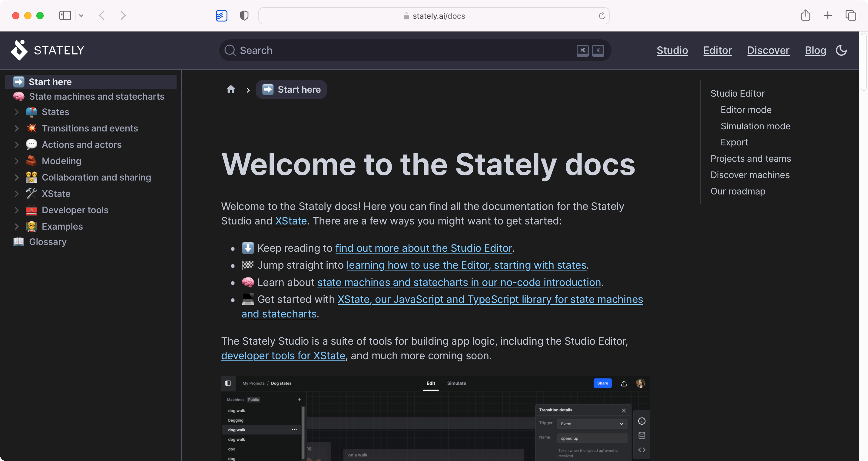Follow 'find out more about the Studio Editor' link
This screenshot has height=461, width=868.
pos(424,248)
